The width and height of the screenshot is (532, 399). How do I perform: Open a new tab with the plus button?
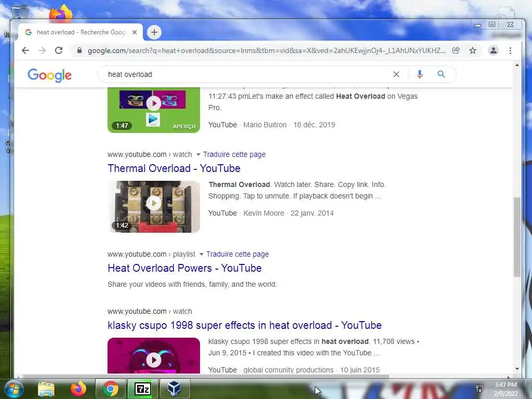point(154,32)
